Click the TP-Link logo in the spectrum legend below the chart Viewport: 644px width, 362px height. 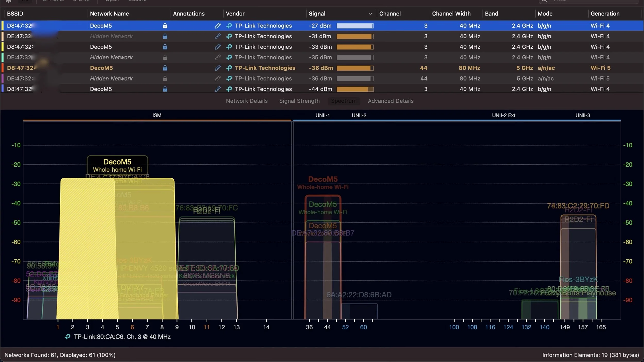(67, 337)
